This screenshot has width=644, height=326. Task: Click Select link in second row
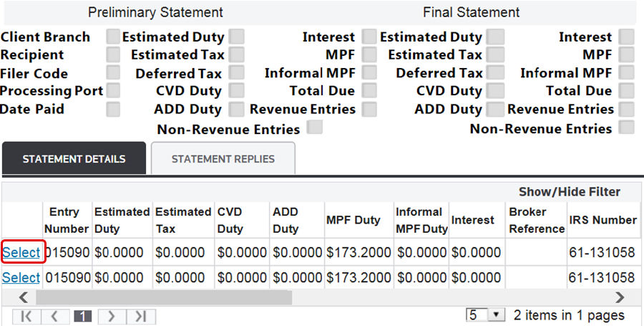21,278
